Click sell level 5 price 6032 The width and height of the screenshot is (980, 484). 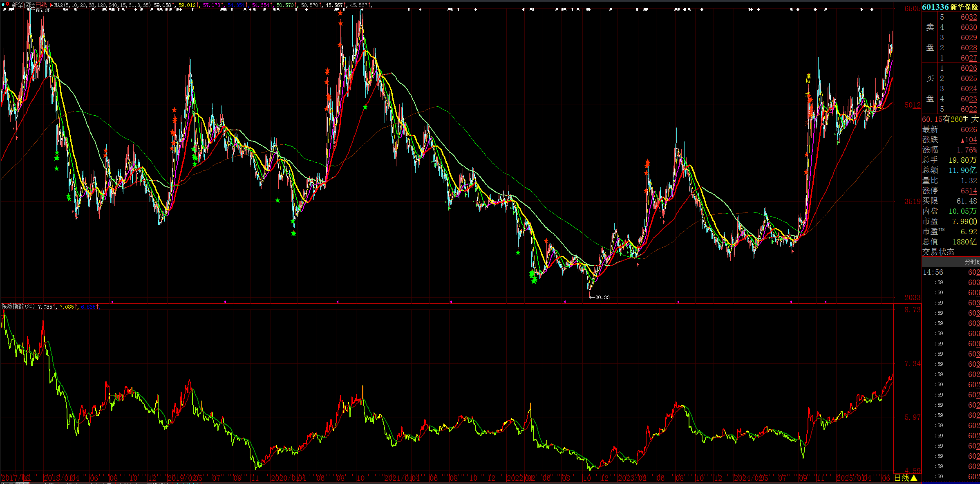click(969, 17)
